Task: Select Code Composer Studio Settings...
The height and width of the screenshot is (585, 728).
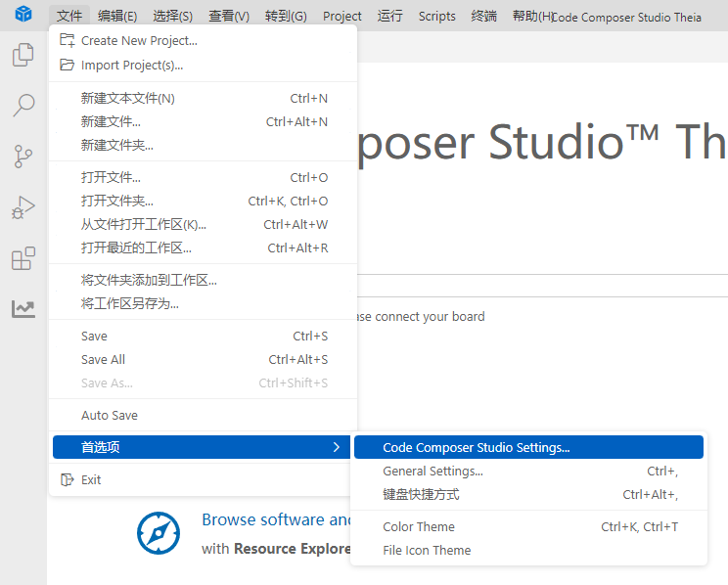Action: coord(476,448)
